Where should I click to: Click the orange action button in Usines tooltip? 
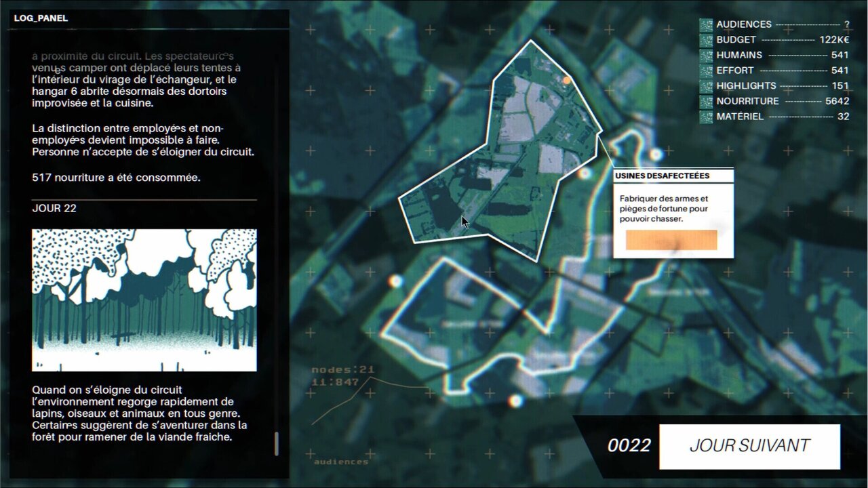(671, 240)
